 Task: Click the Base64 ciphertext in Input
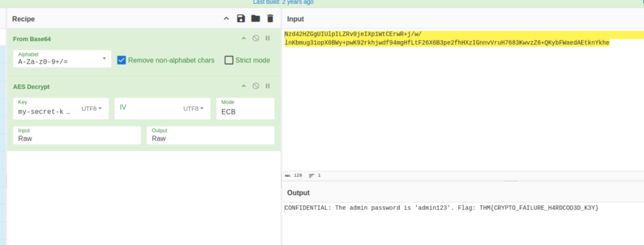(447, 38)
